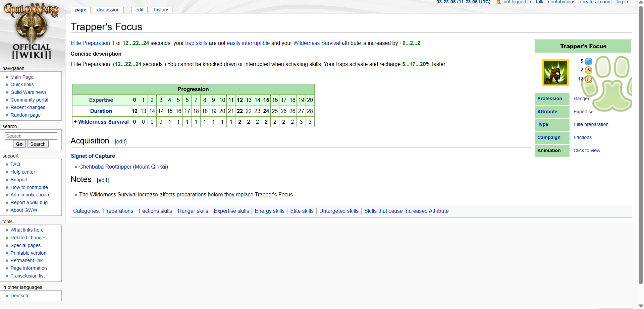Click Click to view animation link
The width and height of the screenshot is (644, 309).
click(587, 150)
